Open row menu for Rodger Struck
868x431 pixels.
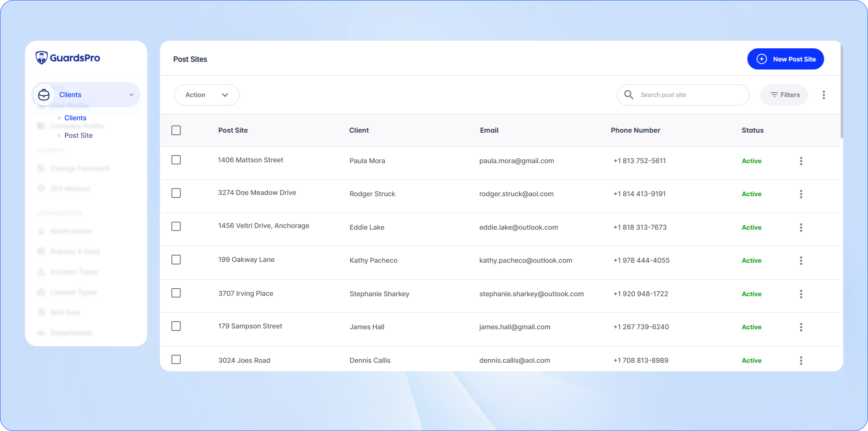point(801,194)
